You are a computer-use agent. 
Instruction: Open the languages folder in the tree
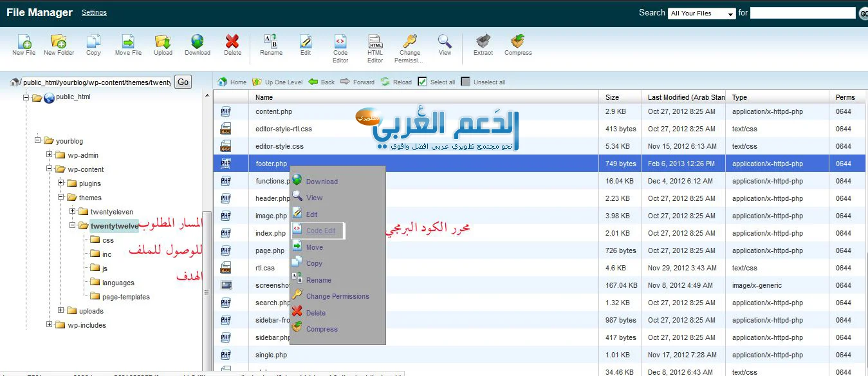(118, 283)
